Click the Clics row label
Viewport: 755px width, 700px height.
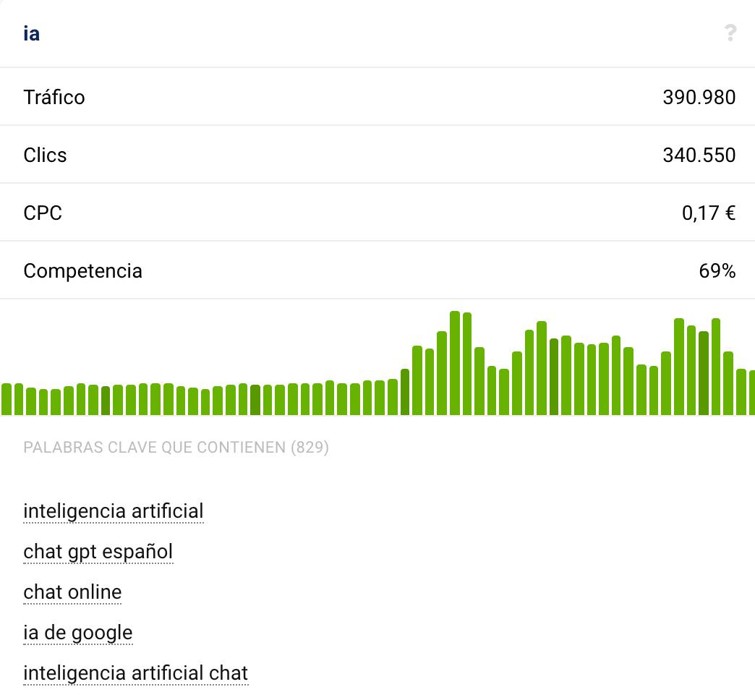[x=45, y=155]
